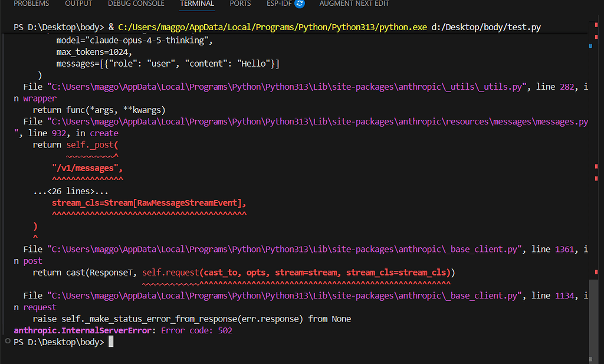Click the messages=[{"role": "user"...}] line
604x364 pixels.
point(168,64)
